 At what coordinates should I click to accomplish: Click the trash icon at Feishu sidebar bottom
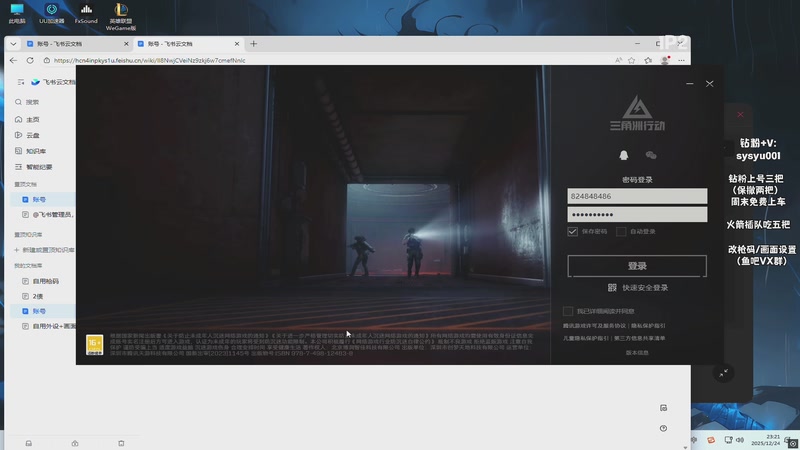[x=121, y=443]
